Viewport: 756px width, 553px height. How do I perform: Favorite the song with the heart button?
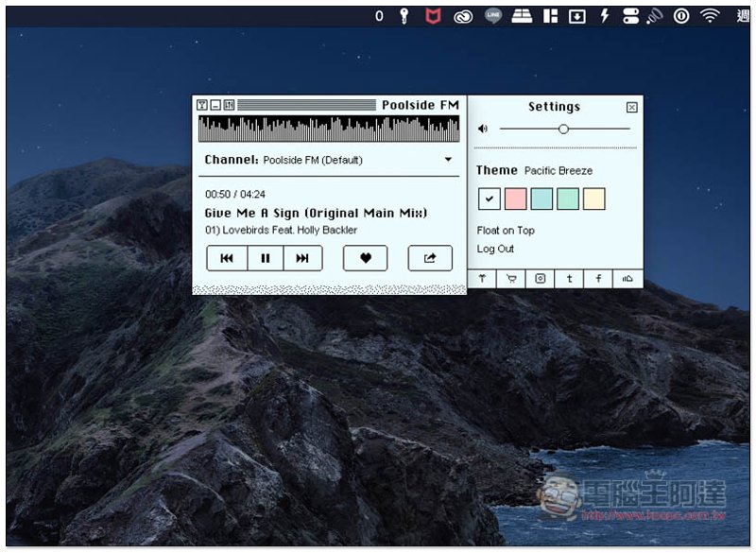365,258
